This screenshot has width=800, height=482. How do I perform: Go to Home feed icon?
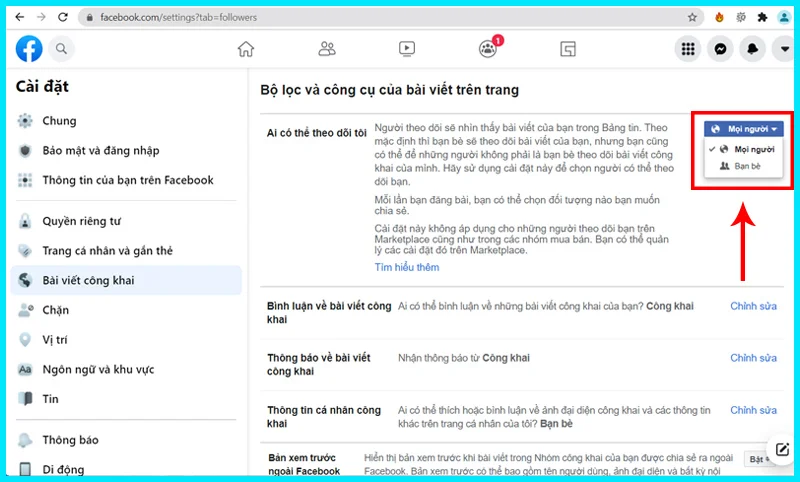(246, 49)
